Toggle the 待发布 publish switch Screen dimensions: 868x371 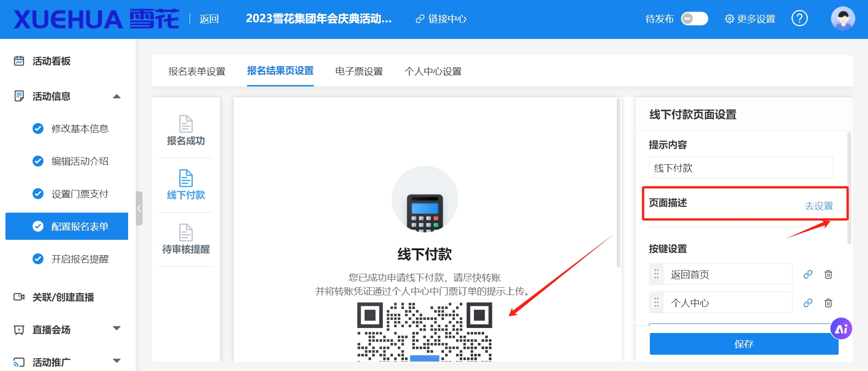point(694,19)
